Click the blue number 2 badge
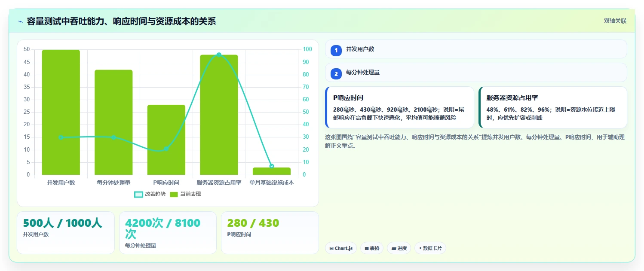Screen dimensions: 644x271 click(336, 74)
